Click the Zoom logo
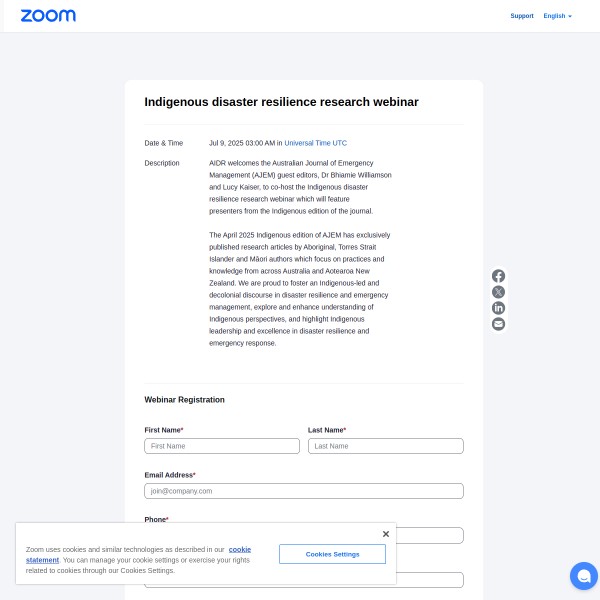This screenshot has width=600, height=600. pos(48,16)
